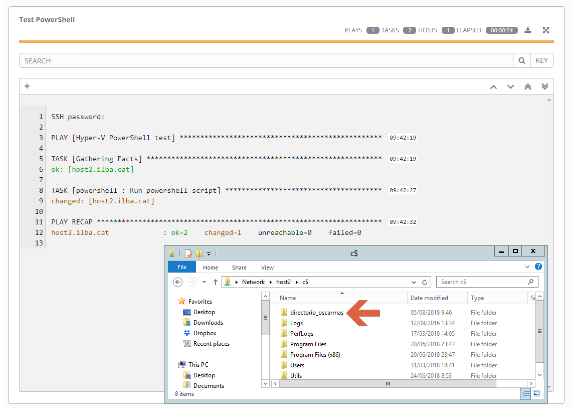Open the Home ribbon tab
Screen dimensions: 571x414
pos(210,268)
